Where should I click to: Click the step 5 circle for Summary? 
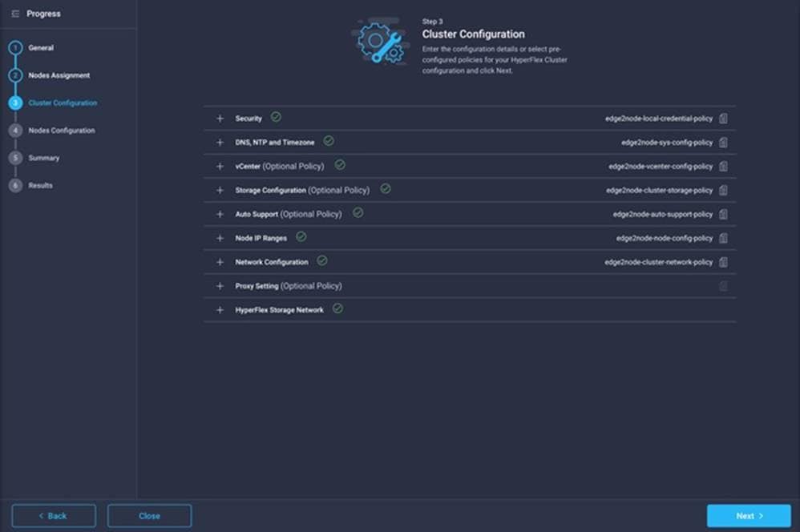[x=15, y=158]
